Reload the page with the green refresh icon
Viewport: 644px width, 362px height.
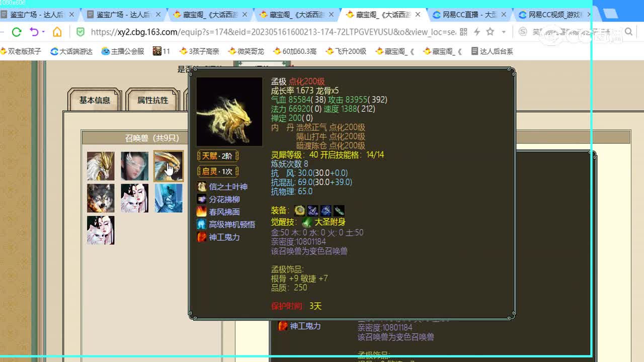[17, 32]
